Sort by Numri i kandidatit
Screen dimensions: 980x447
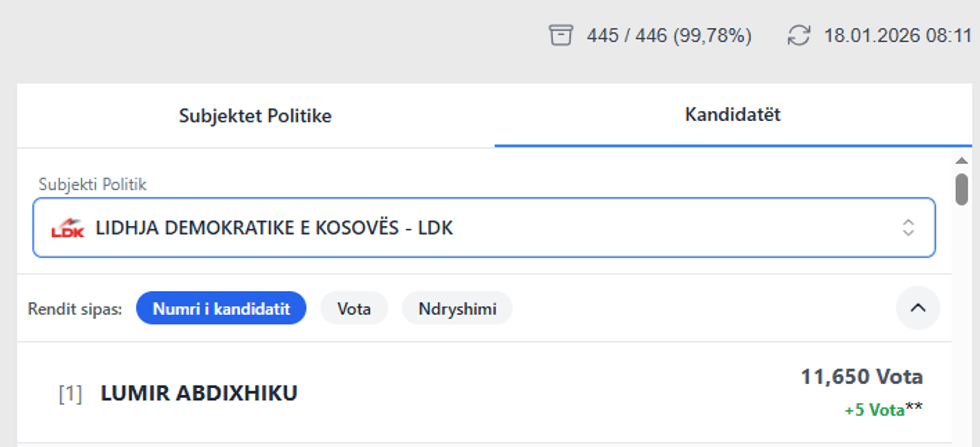221,309
